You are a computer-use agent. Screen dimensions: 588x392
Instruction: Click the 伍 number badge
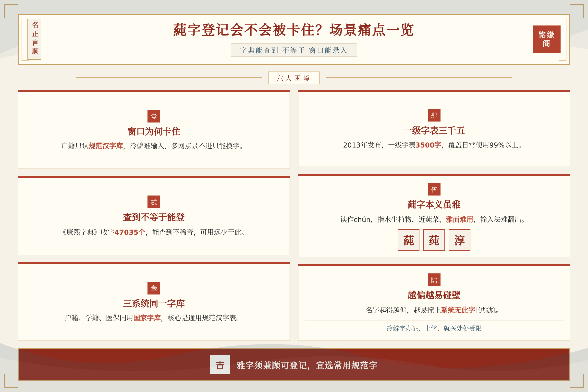[434, 189]
